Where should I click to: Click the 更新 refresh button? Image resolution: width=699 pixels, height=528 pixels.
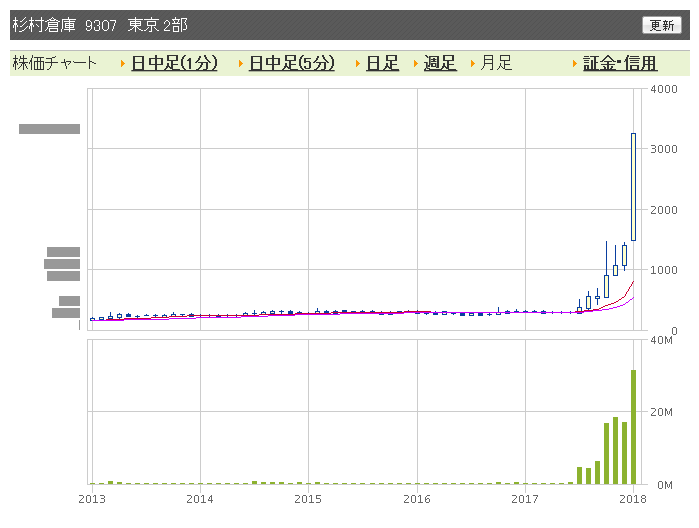(662, 25)
